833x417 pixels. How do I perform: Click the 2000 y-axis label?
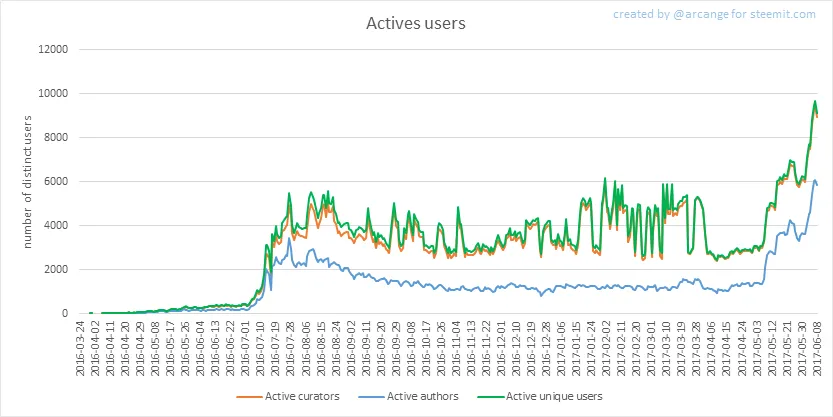[x=58, y=270]
